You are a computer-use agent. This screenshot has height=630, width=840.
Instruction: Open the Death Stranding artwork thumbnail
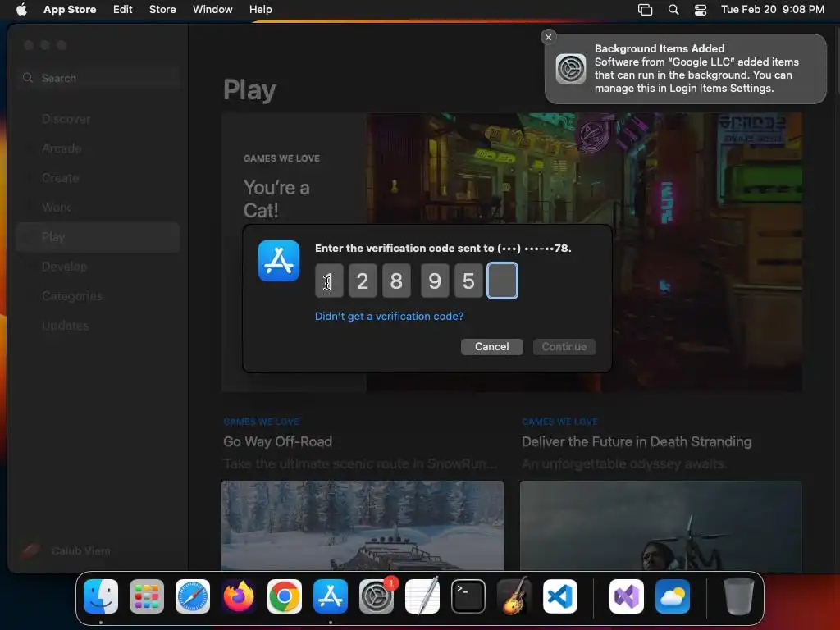(660, 526)
